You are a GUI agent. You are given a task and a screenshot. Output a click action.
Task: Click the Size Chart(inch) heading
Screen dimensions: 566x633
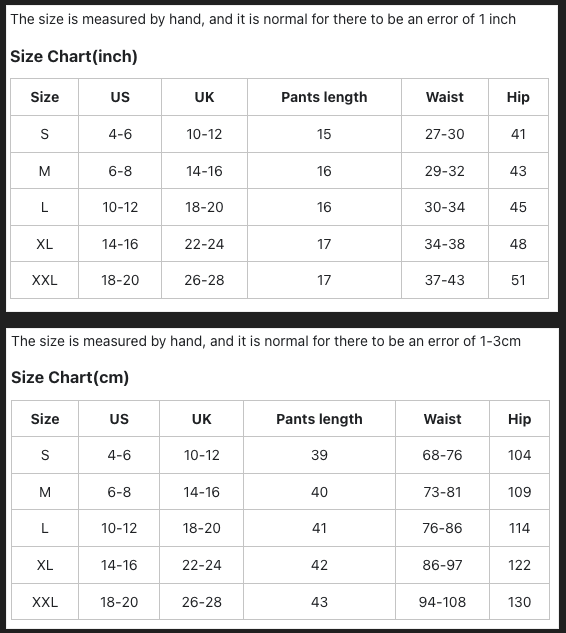click(x=74, y=57)
